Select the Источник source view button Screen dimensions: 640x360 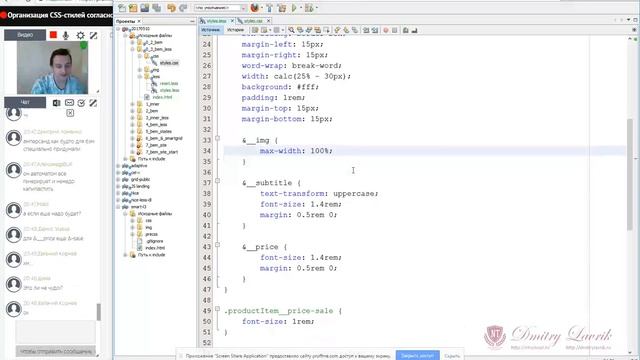click(211, 30)
